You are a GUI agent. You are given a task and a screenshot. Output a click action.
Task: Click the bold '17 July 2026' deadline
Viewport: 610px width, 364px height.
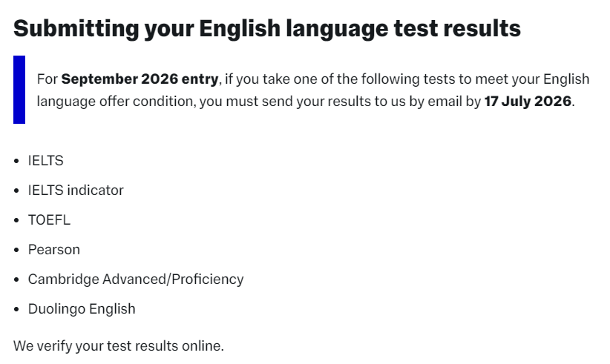click(528, 102)
